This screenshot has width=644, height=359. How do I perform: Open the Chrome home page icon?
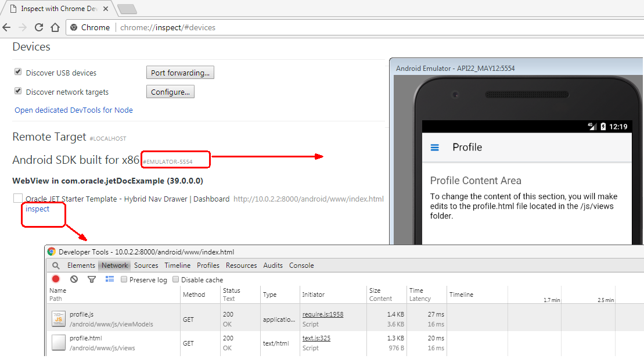[55, 27]
